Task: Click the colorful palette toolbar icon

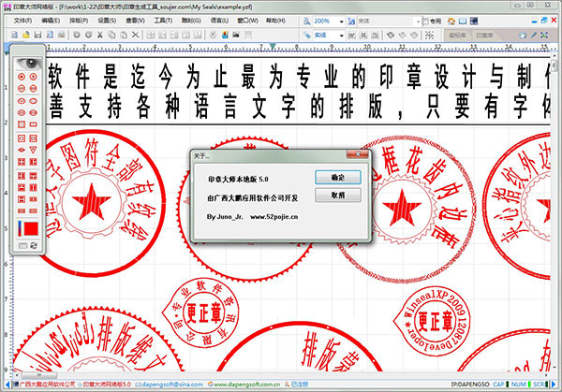Action: (x=225, y=35)
